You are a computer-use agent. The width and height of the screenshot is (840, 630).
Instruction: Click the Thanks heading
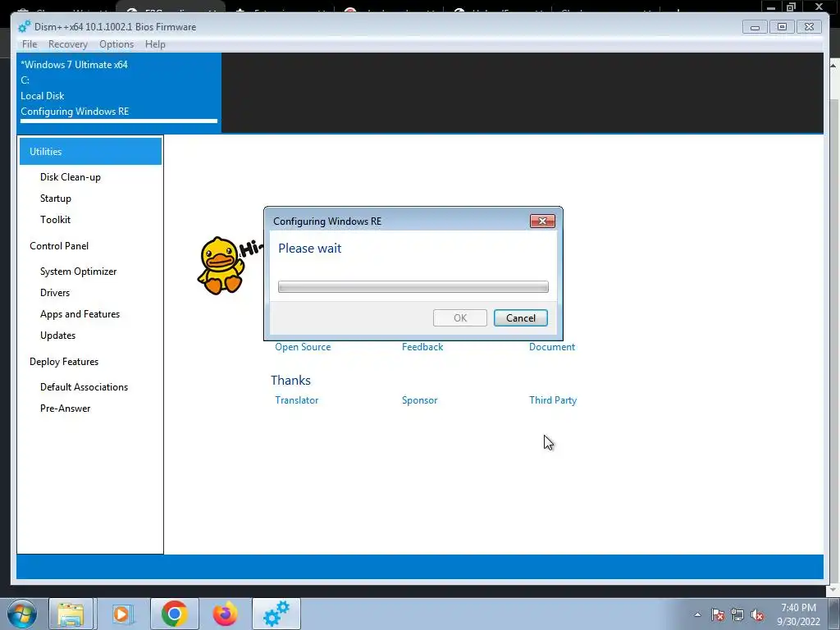pyautogui.click(x=290, y=381)
